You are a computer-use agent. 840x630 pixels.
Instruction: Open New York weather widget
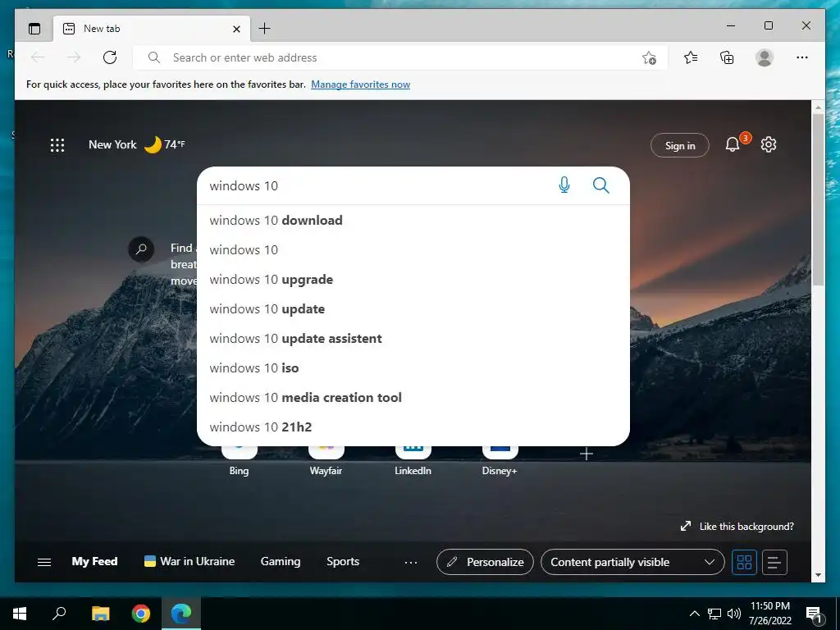[x=137, y=144]
